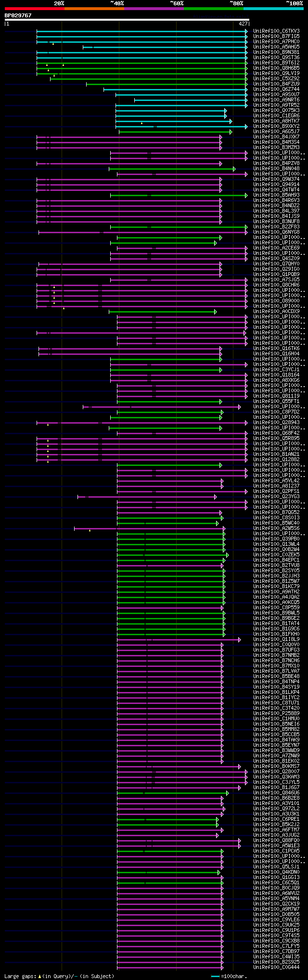Open hit UniRef100_A7PHC0
The width and height of the screenshot is (308, 980).
click(x=276, y=42)
